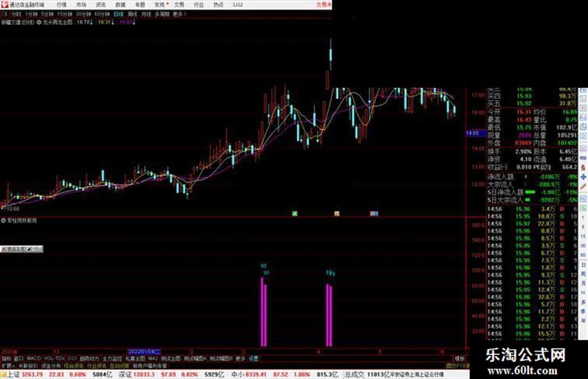Switch chart to 分时 period

click(x=16, y=14)
